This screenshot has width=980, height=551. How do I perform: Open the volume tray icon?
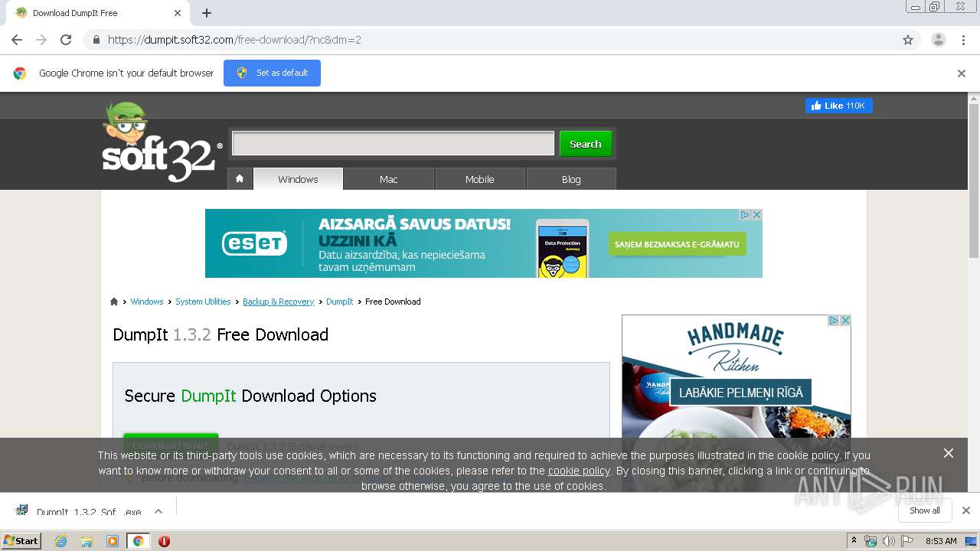click(889, 541)
